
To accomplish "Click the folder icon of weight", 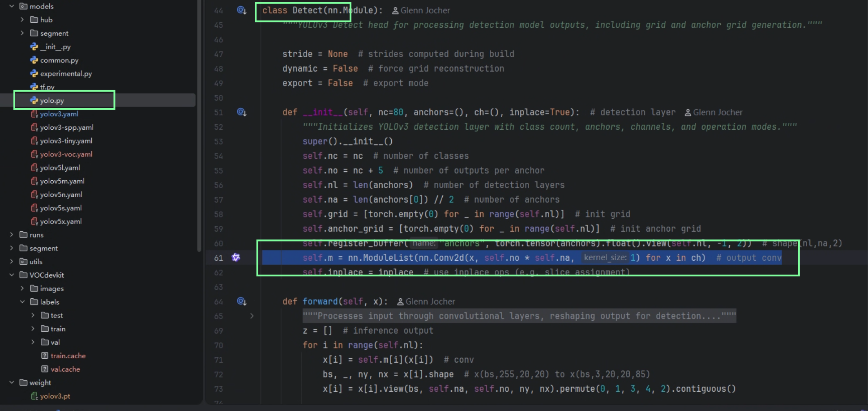I will pos(24,382).
